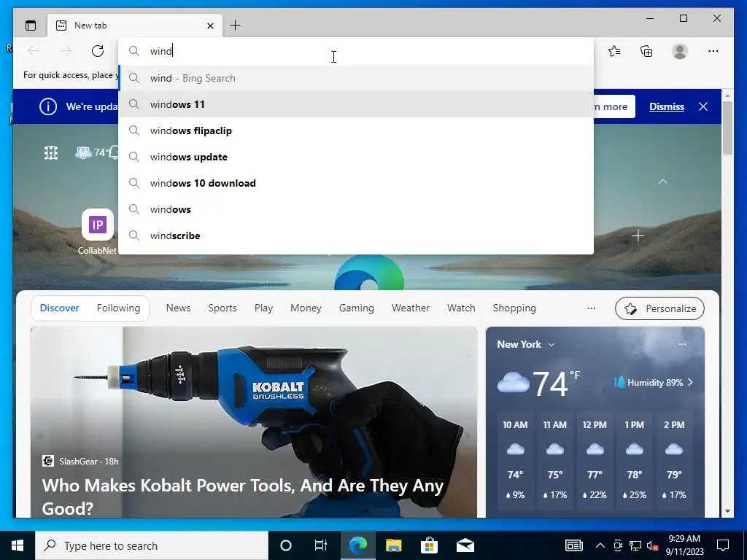Image resolution: width=747 pixels, height=560 pixels.
Task: Open the Kobalt Power Tools article
Action: point(243,496)
